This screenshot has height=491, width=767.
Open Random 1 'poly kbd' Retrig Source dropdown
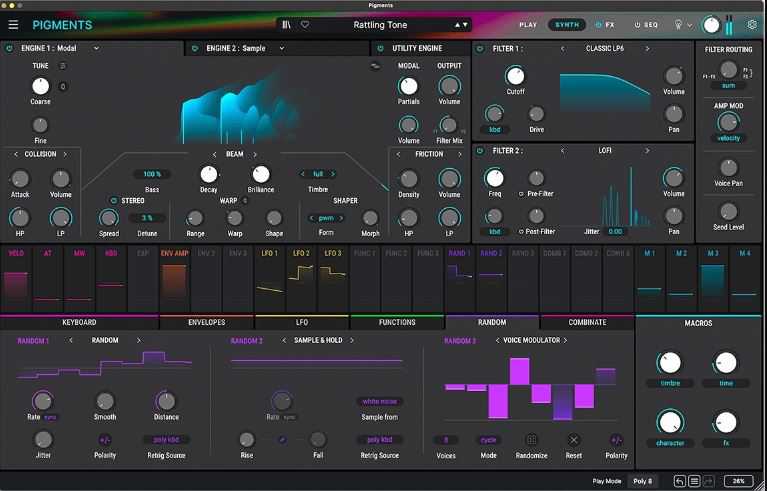pos(166,440)
